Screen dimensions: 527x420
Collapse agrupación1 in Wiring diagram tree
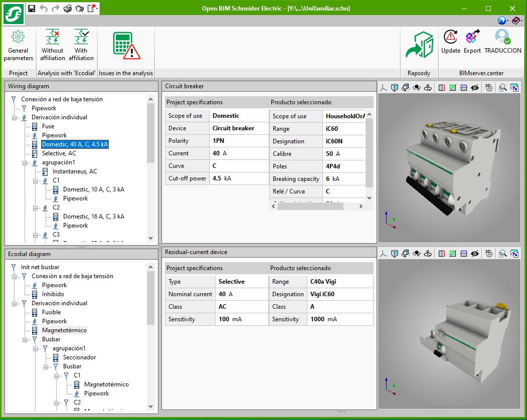[x=25, y=163]
